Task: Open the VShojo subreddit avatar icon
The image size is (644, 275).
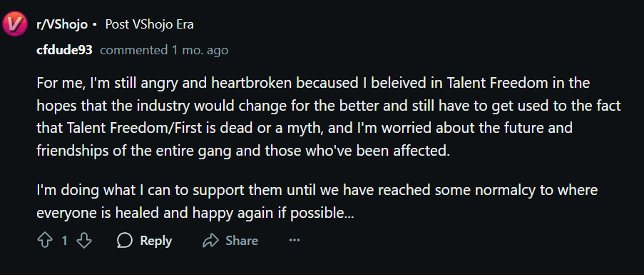Action: pos(15,24)
